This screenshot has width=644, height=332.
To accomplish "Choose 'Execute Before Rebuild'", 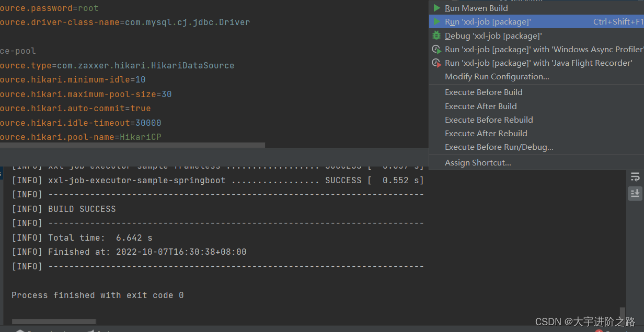I will pyautogui.click(x=489, y=120).
